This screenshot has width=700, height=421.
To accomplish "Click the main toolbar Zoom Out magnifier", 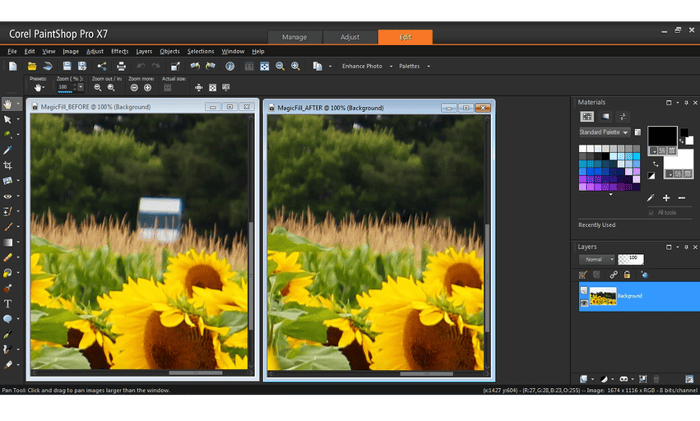I will [280, 66].
